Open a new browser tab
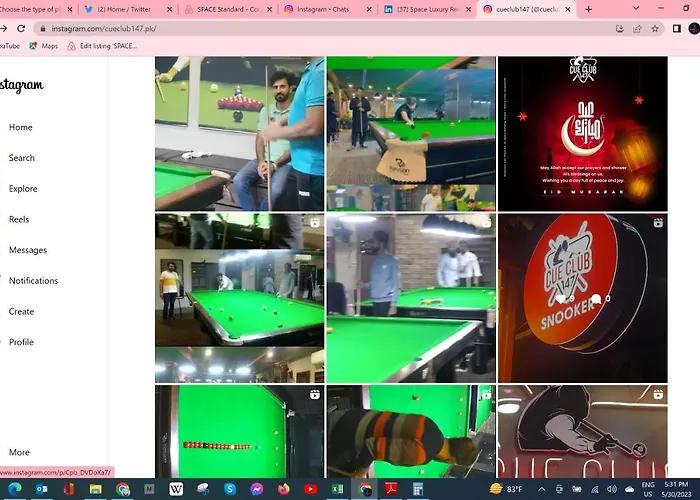The height and width of the screenshot is (500, 700). click(588, 9)
